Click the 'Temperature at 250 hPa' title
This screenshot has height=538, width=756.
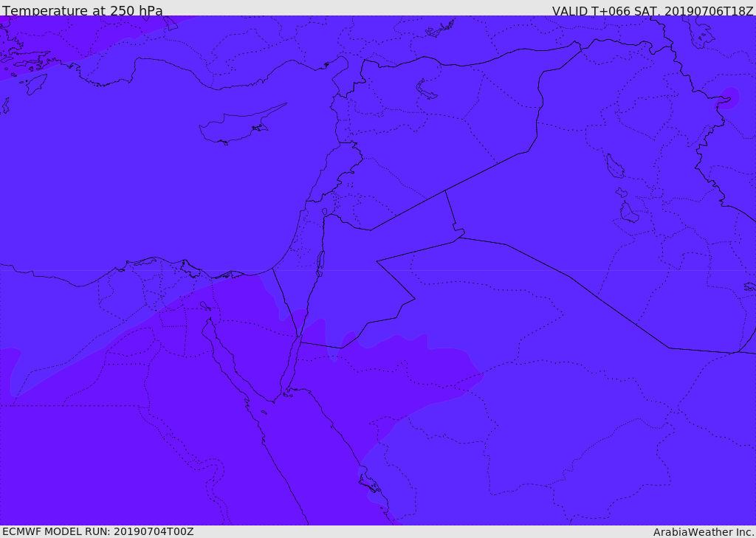pyautogui.click(x=83, y=10)
